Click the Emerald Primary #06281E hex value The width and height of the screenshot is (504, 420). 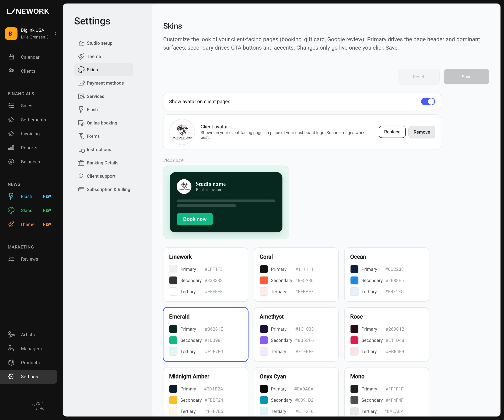pos(214,329)
